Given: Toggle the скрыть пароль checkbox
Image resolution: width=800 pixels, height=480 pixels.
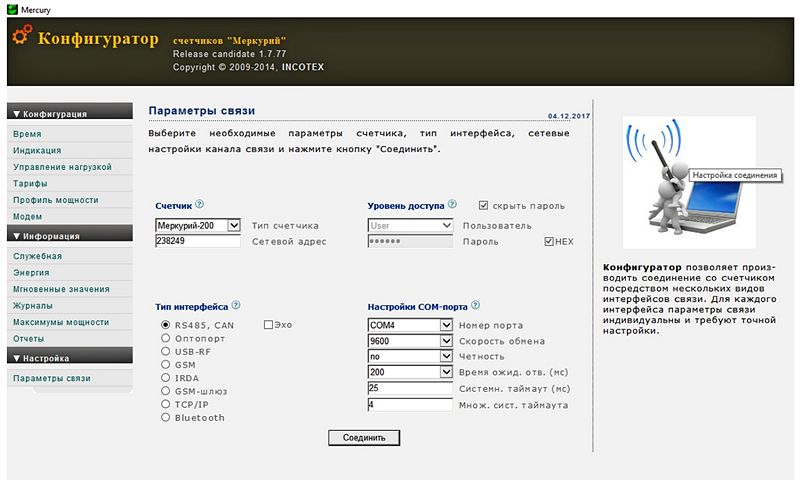Looking at the screenshot, I should [x=484, y=206].
